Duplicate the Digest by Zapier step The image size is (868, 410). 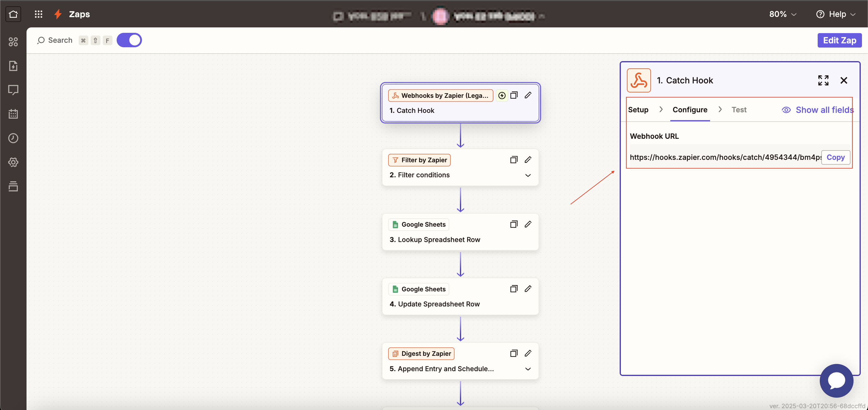click(514, 353)
